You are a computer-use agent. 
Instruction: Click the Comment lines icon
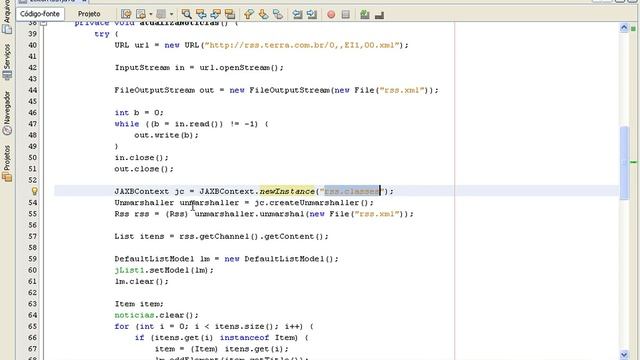coord(364,14)
